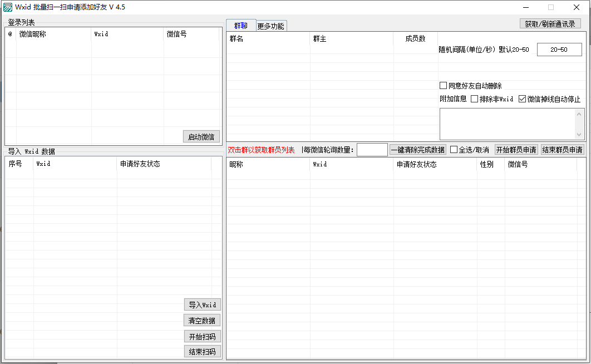Click the 昵称 column header in member list
This screenshot has width=591, height=364.
pyautogui.click(x=268, y=164)
